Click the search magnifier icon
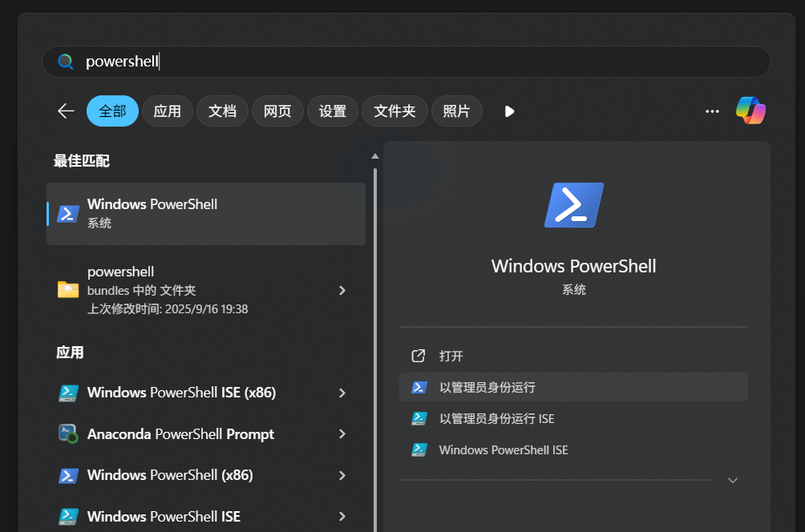 (66, 62)
